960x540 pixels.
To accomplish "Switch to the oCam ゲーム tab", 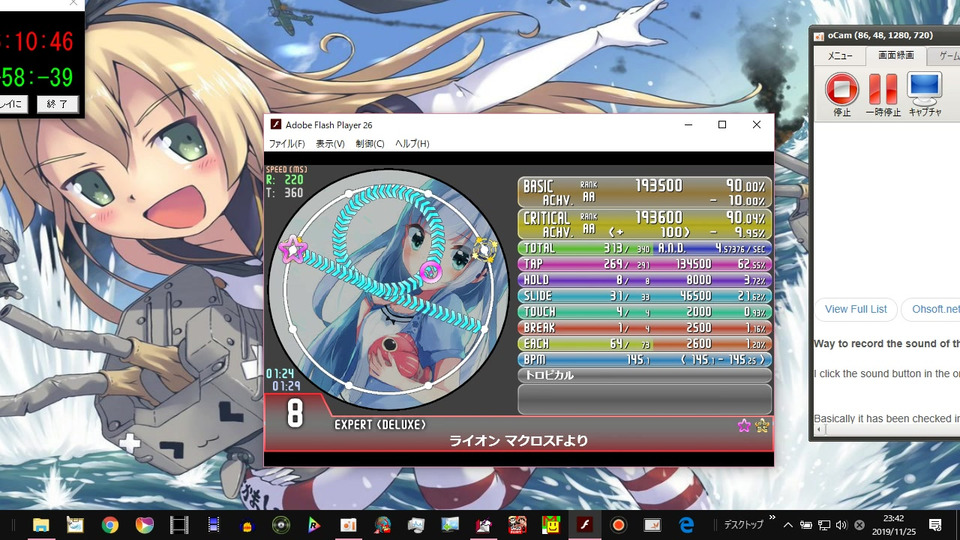I will tap(946, 56).
